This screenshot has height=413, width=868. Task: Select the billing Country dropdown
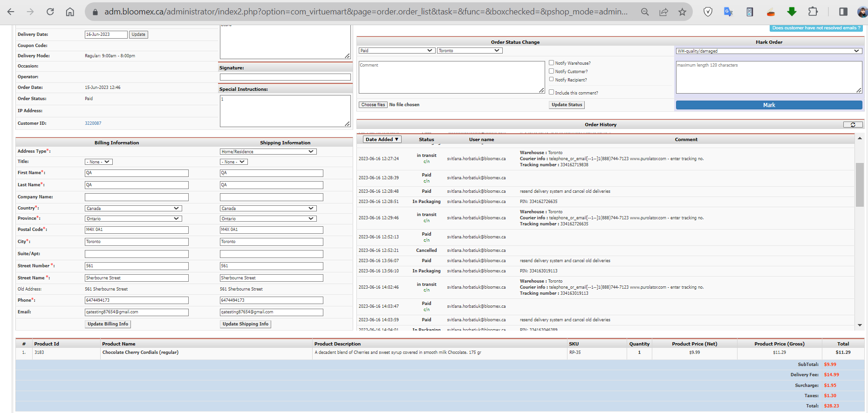[x=133, y=208]
